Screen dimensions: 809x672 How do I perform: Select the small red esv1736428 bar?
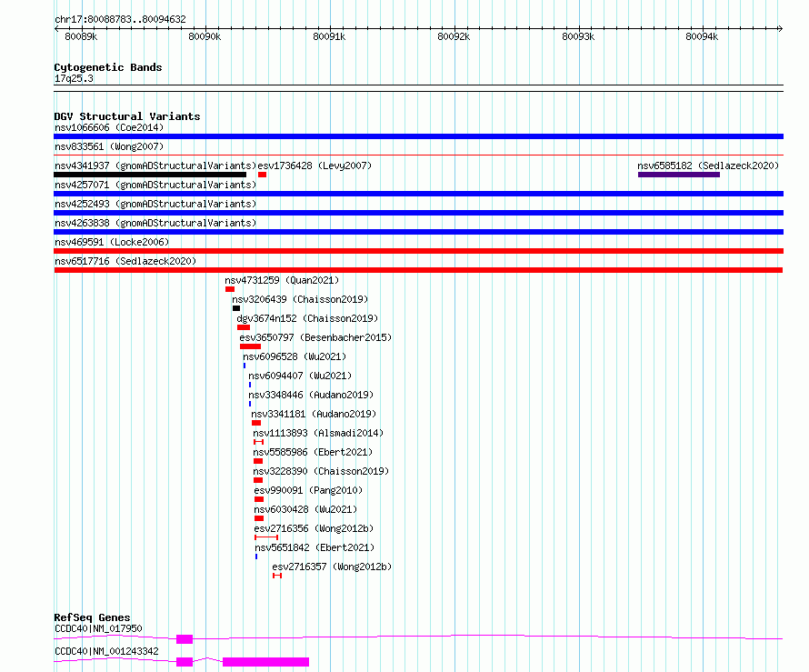coord(262,175)
